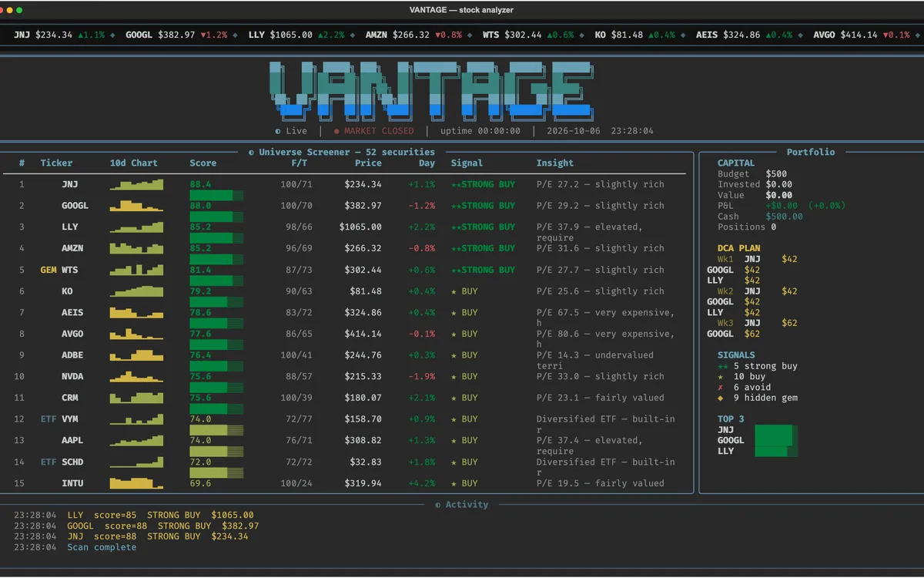Click the GOOGL score=88 activity log line
Screen dimensions: 924x578
[x=136, y=526]
